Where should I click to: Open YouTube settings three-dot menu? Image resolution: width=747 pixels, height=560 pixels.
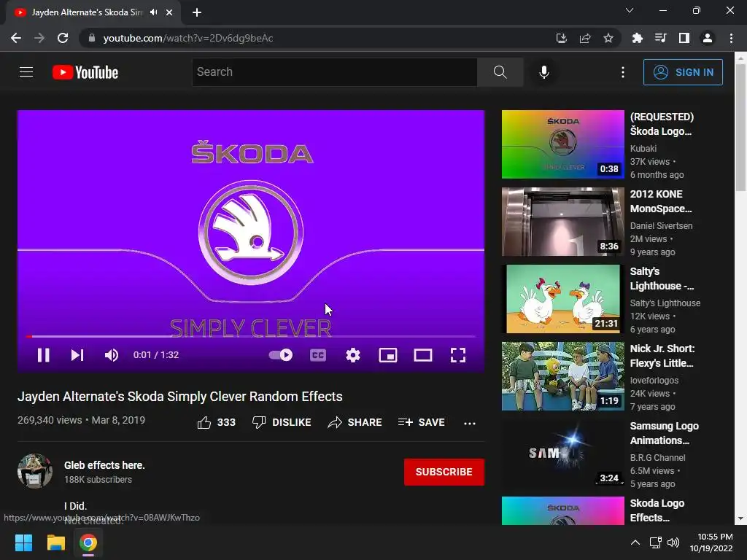[623, 72]
